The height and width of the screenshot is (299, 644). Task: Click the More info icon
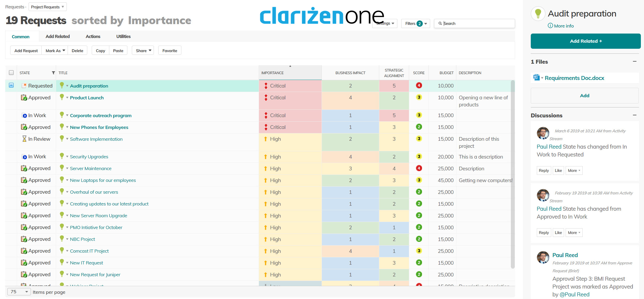click(x=550, y=26)
